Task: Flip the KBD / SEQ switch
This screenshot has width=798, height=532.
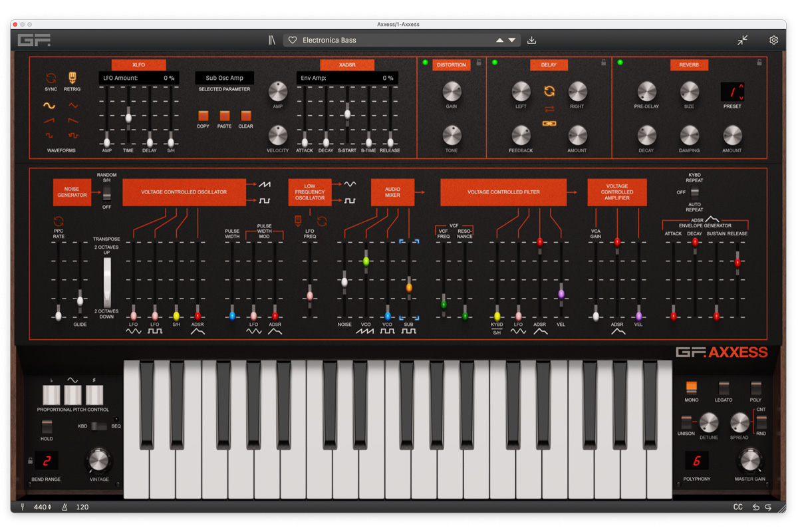Action: (98, 426)
